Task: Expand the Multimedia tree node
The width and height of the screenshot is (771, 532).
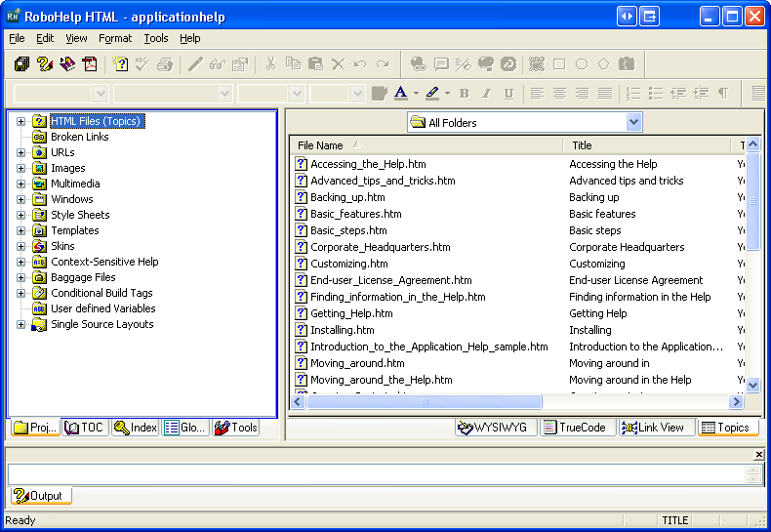Action: click(x=20, y=184)
